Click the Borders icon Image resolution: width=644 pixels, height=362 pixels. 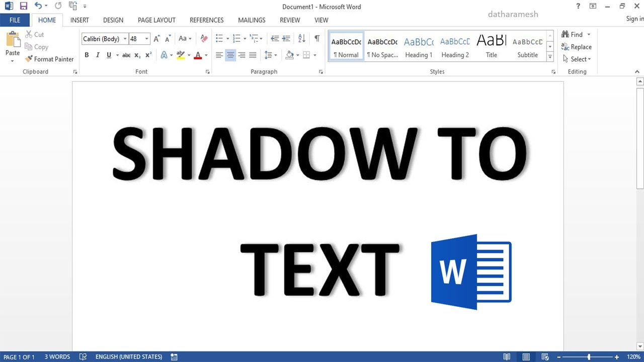click(306, 55)
